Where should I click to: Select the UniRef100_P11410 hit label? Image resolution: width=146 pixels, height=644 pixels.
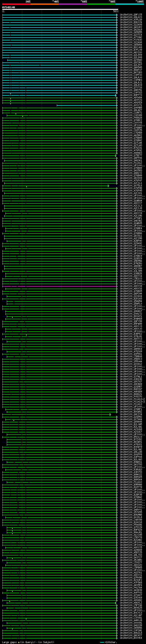click(131, 482)
